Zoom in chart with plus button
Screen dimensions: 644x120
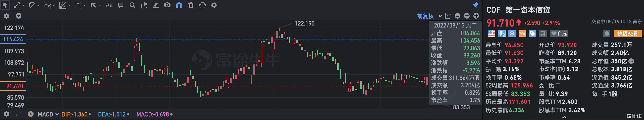pyautogui.click(x=476, y=16)
